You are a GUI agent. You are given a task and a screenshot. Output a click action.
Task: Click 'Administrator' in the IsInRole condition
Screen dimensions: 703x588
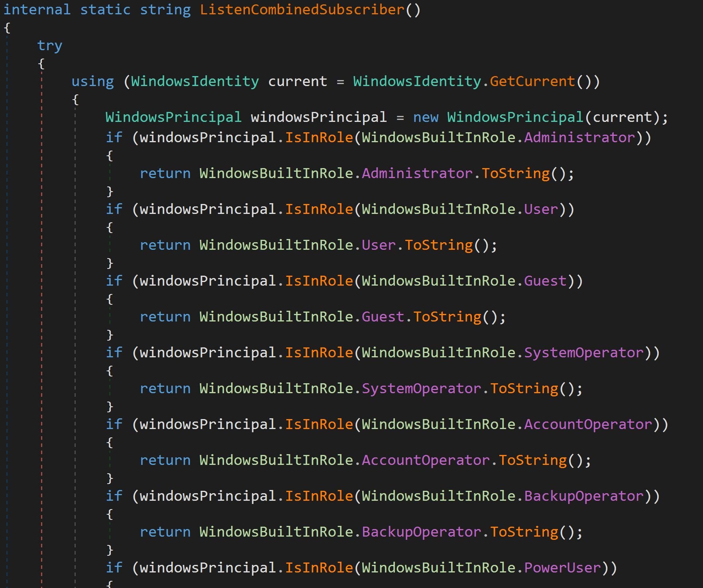coord(579,137)
